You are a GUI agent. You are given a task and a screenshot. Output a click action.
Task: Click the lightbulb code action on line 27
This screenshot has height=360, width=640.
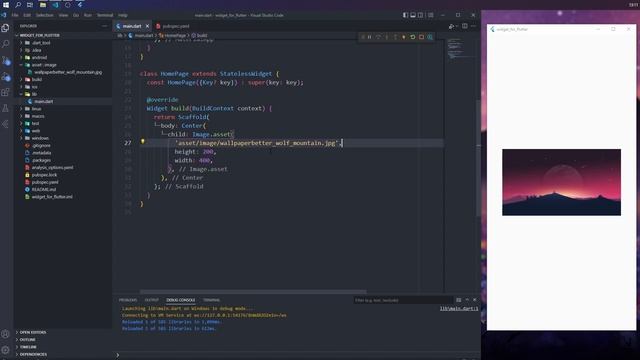click(x=143, y=141)
